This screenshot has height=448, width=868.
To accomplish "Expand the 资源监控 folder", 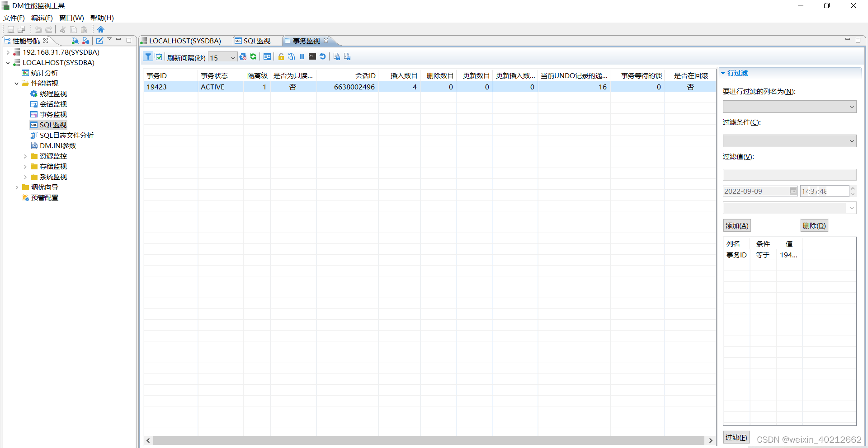I will (x=25, y=156).
